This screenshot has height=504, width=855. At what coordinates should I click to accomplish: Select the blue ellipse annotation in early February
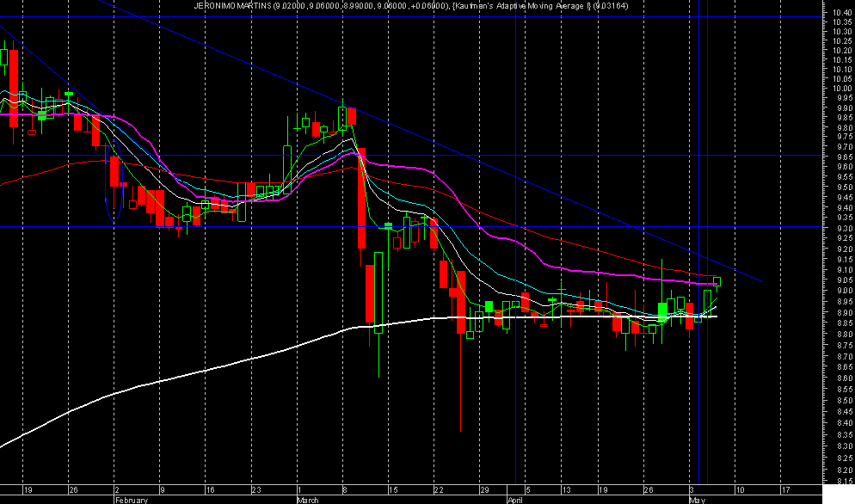[x=114, y=181]
